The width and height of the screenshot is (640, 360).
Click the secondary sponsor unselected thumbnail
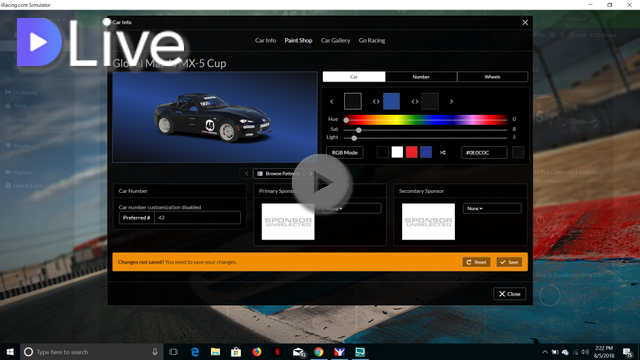(x=428, y=222)
